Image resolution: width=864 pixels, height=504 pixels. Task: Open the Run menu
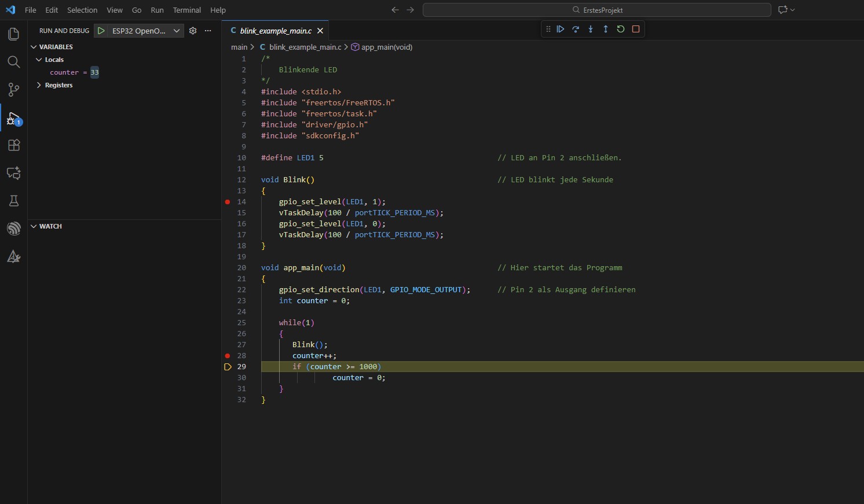point(157,10)
